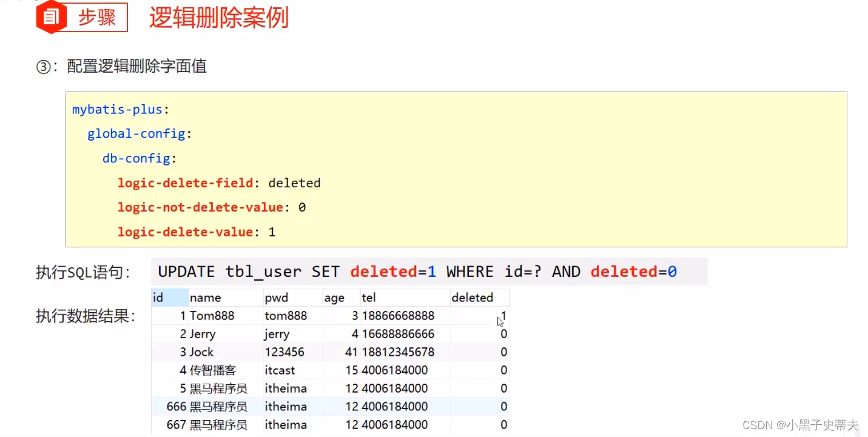Click the title 逻辑删除案例
Viewport: 868px width, 437px height.
tap(219, 18)
